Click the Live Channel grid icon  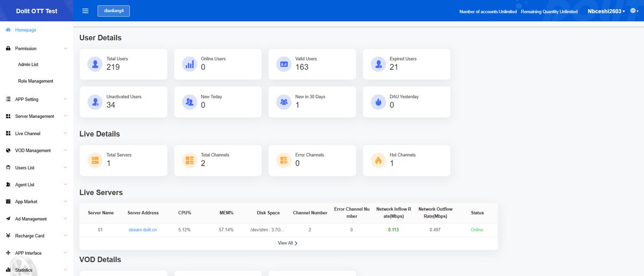[8, 133]
